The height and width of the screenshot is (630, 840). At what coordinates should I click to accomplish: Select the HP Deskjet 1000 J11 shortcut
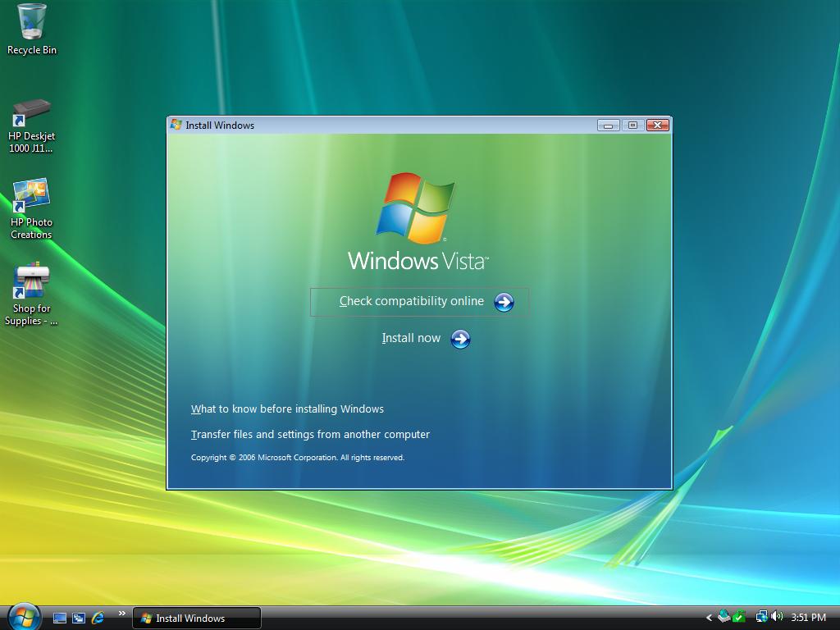coord(32,126)
